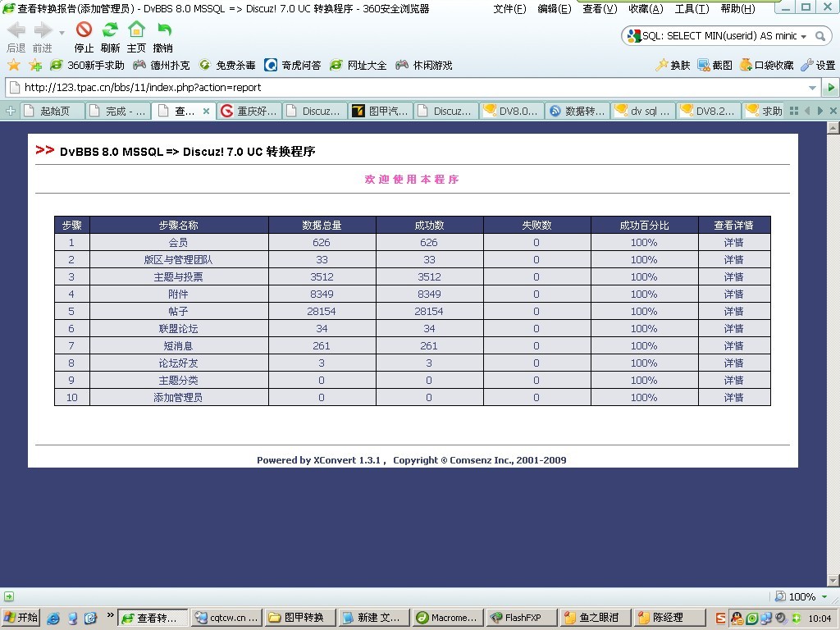This screenshot has height=630, width=840.
Task: Click the QQ penguin tray icon
Action: pyautogui.click(x=737, y=619)
